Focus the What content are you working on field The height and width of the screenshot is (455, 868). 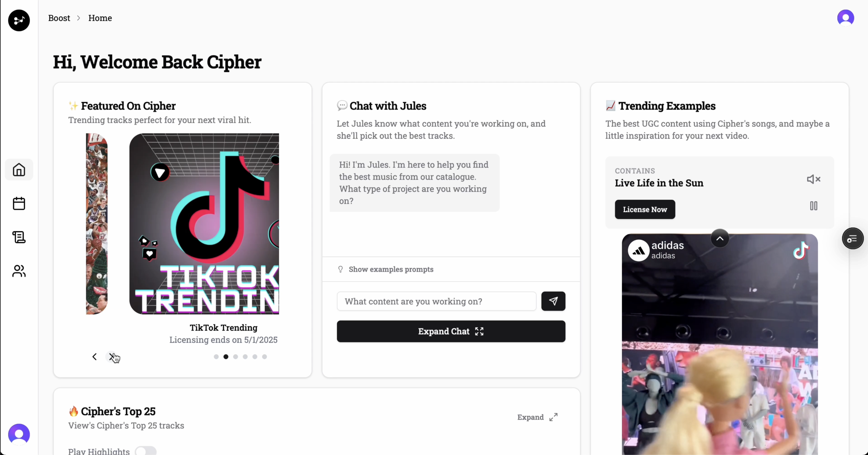click(x=436, y=301)
